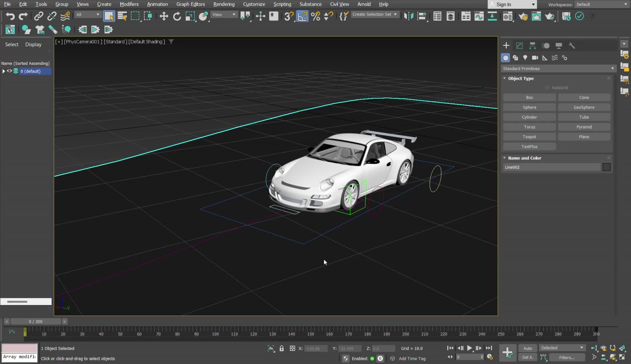This screenshot has height=364, width=631.
Task: Turn on the Auto Key toggle
Action: (527, 348)
